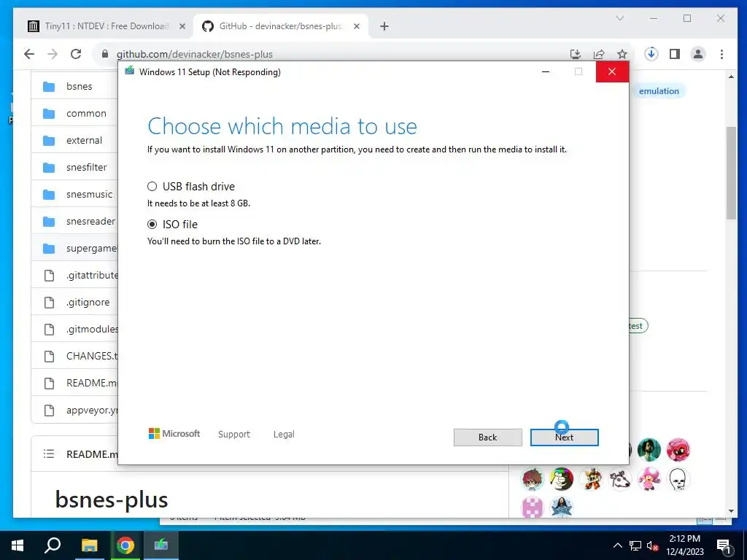This screenshot has width=747, height=560.
Task: Open the snesfilter folder in GitHub
Action: (87, 168)
